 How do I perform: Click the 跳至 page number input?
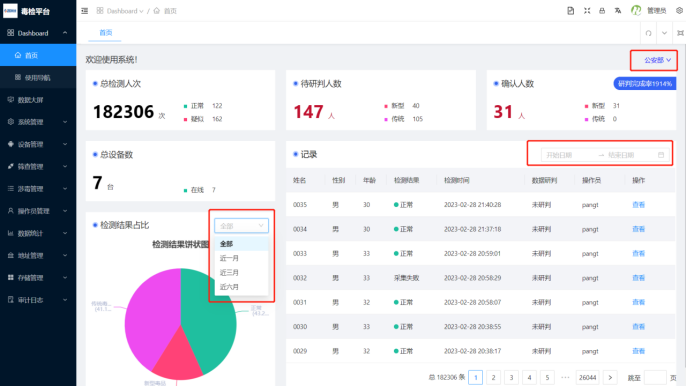click(x=655, y=377)
